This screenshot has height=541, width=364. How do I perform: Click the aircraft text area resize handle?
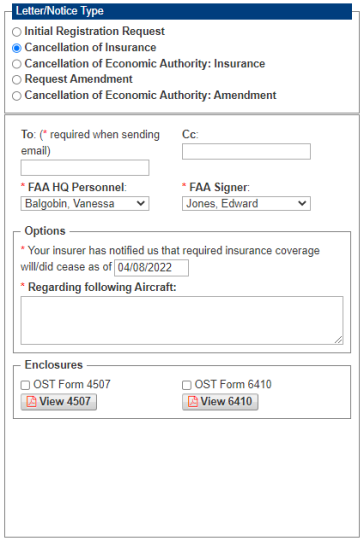(x=339, y=340)
